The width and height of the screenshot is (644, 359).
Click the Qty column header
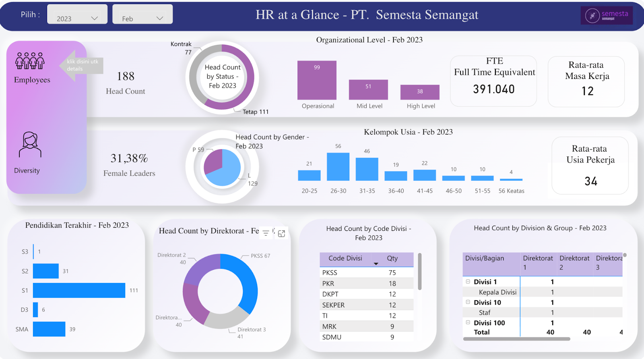[x=392, y=258]
